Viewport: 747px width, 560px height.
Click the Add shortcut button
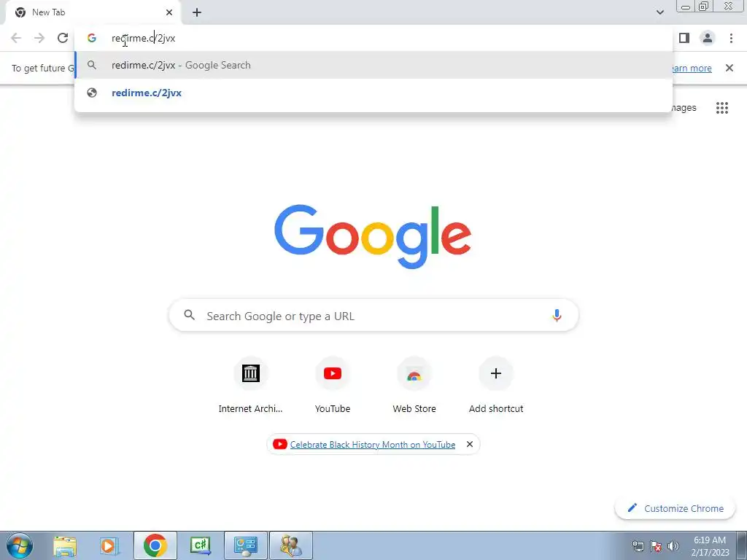[496, 385]
